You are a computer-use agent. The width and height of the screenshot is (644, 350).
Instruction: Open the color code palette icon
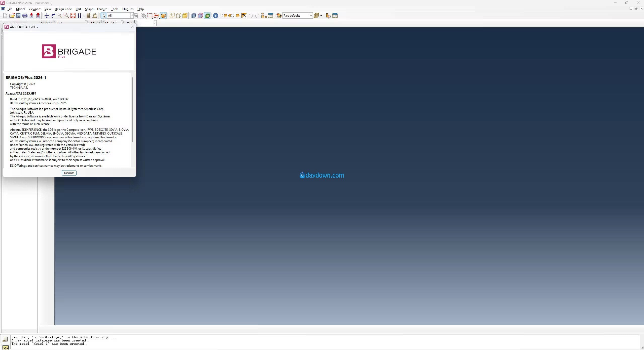click(279, 16)
